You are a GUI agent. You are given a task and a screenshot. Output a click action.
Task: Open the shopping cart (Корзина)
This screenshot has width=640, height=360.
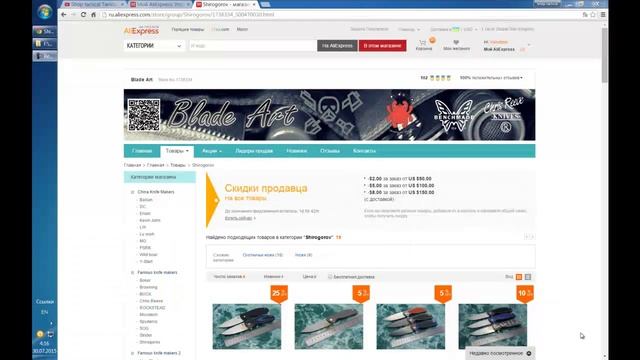(424, 45)
